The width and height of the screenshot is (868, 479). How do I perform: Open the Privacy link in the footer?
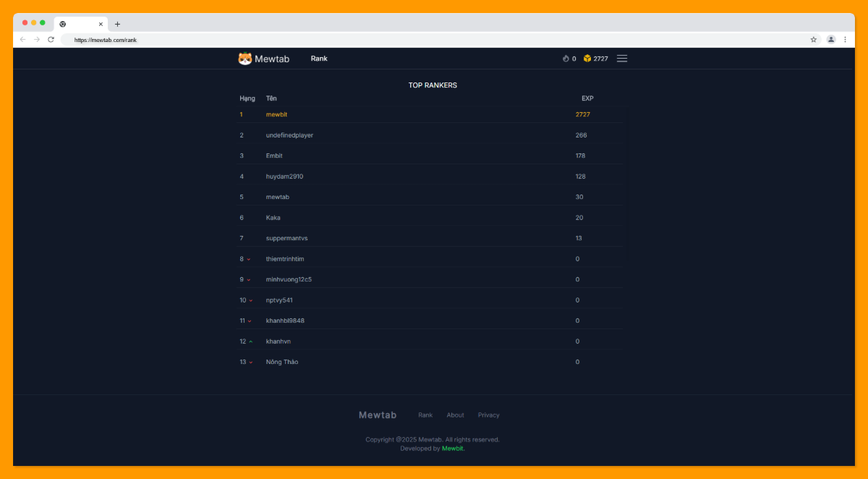[488, 415]
